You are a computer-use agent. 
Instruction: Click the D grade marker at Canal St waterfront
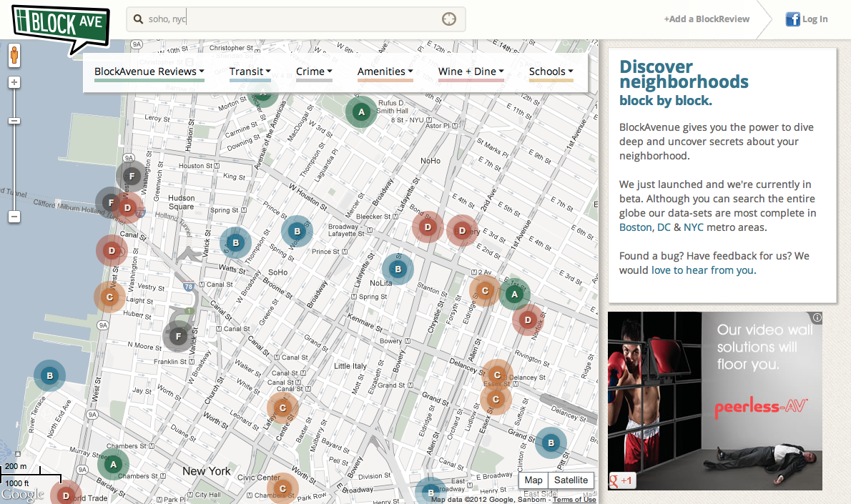coord(112,250)
